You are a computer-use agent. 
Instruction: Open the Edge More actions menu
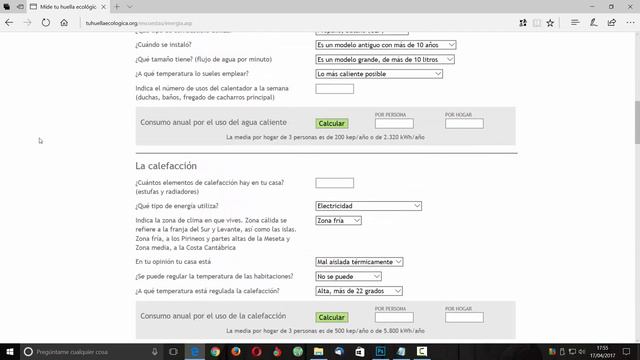click(x=630, y=23)
